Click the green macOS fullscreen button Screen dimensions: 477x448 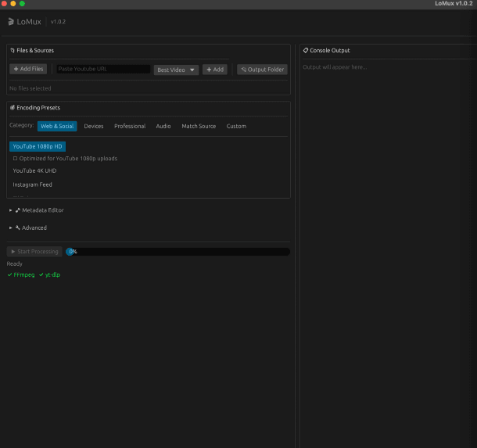click(22, 4)
